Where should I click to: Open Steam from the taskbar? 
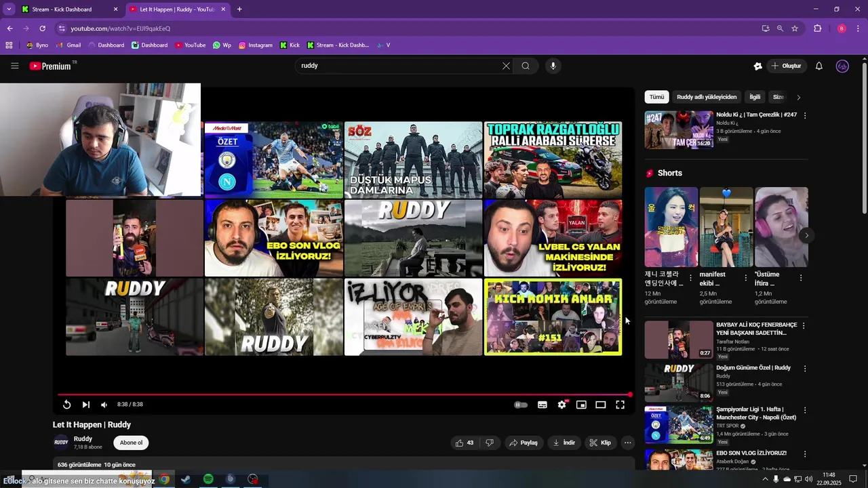coord(185,479)
